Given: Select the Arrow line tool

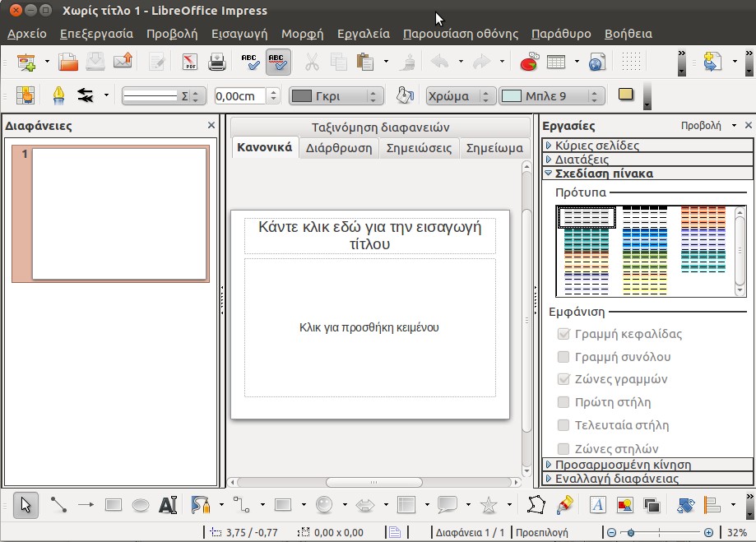Looking at the screenshot, I should [x=86, y=505].
